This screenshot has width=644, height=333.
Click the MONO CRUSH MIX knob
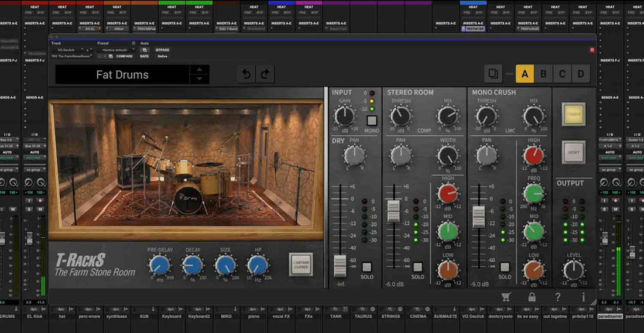coord(533,116)
